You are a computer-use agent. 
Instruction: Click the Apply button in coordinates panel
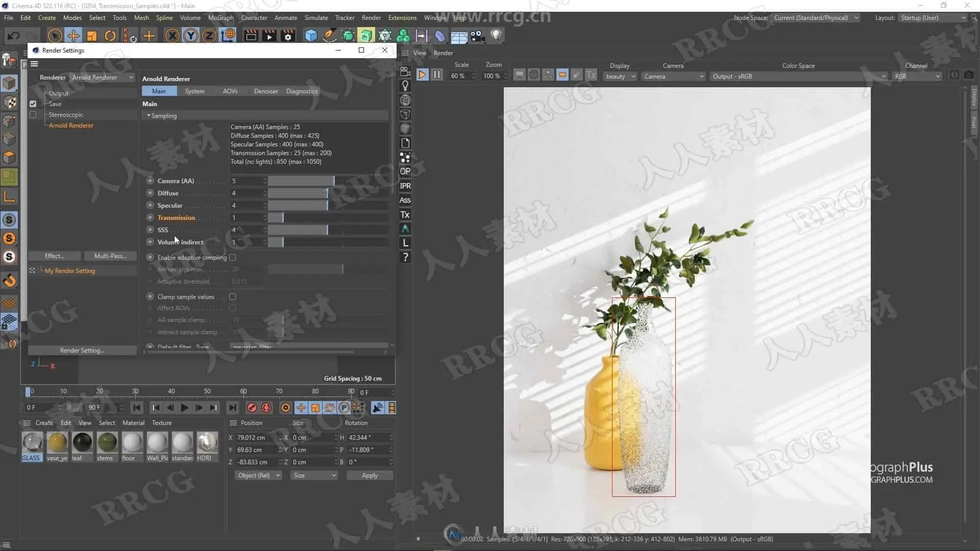pos(370,475)
